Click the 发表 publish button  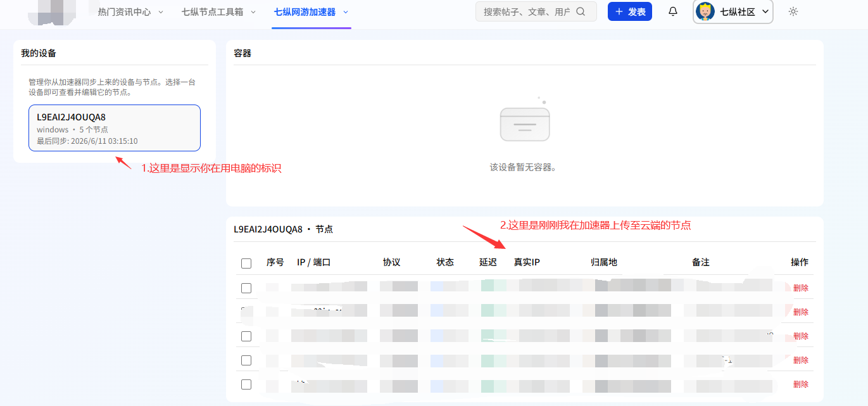(x=630, y=11)
